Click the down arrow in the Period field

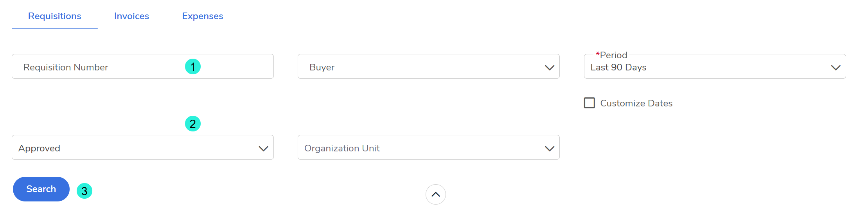click(836, 67)
